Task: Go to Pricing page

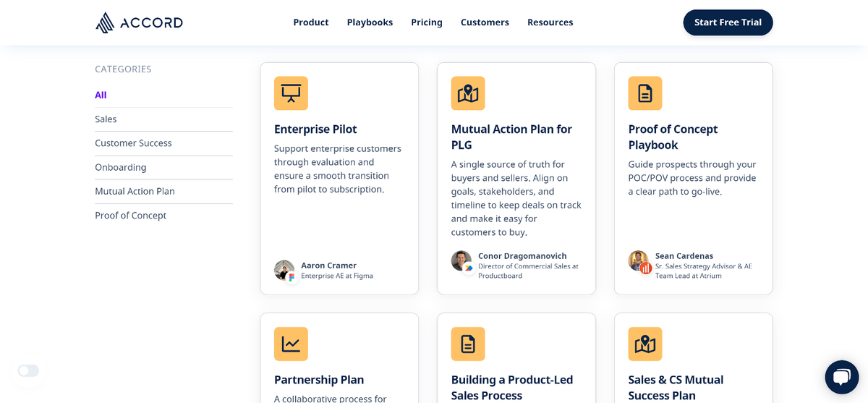Action: tap(427, 22)
